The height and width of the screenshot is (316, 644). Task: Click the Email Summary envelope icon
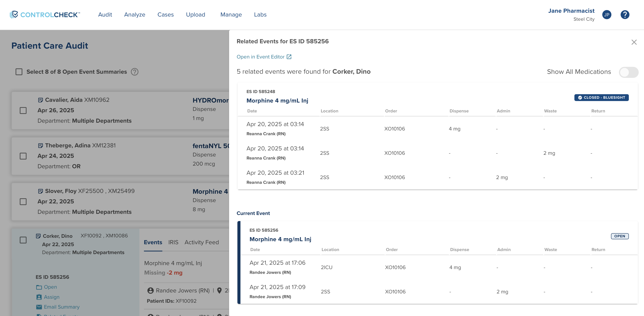click(39, 307)
